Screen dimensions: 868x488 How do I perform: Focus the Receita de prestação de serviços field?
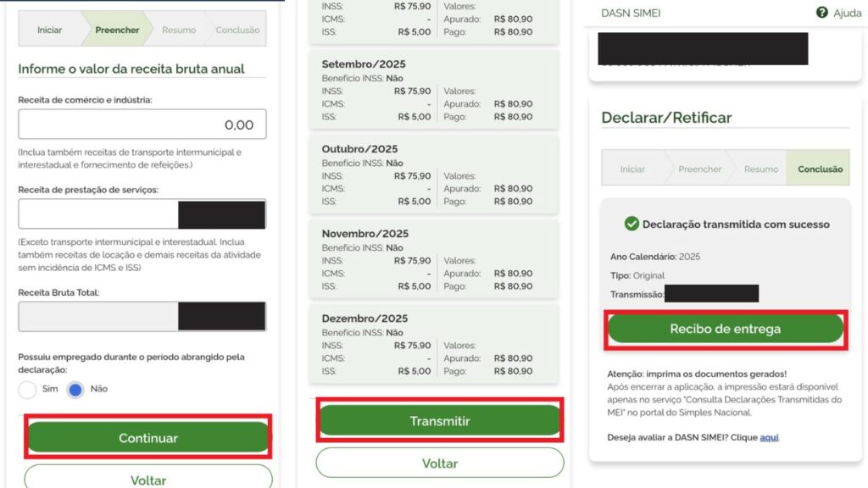pos(98,214)
